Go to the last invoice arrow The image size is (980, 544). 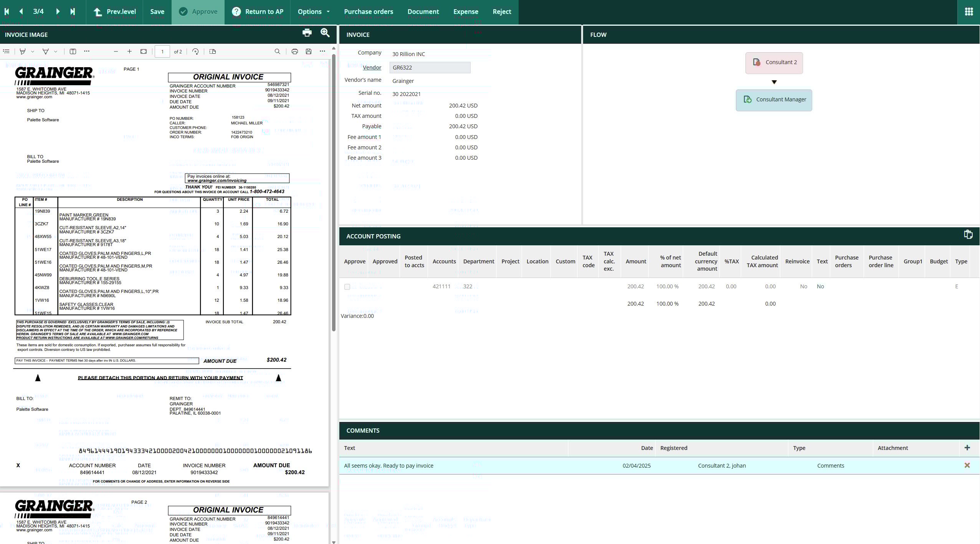tap(73, 12)
